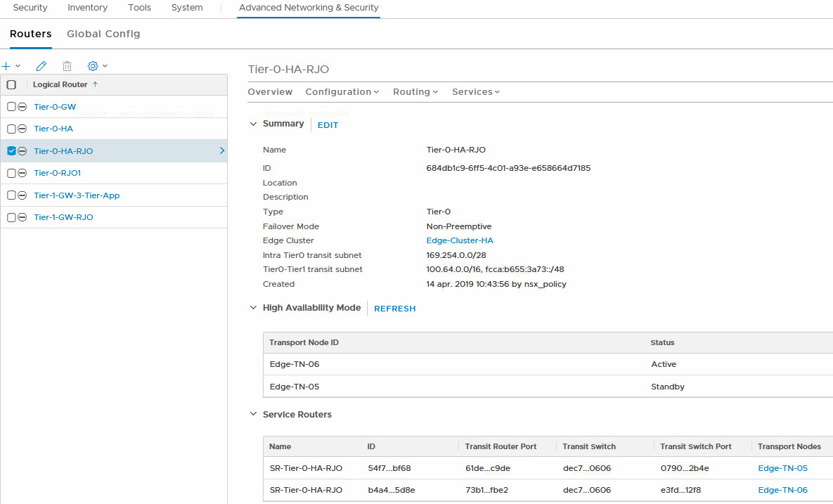This screenshot has height=504, width=833.
Task: Toggle the select-all checkbox in header
Action: pyautogui.click(x=11, y=84)
